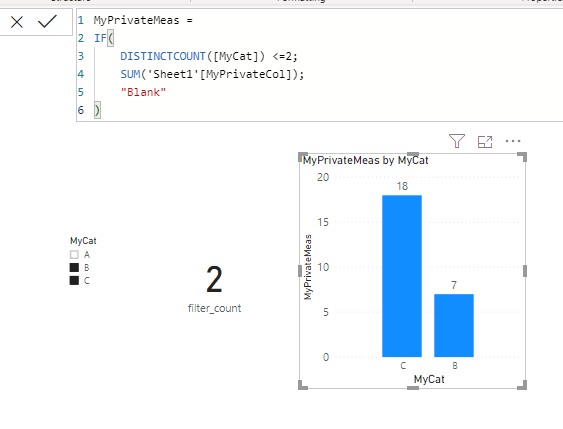This screenshot has width=563, height=429.
Task: Click the chart's bottom-middle handle
Action: coord(413,388)
